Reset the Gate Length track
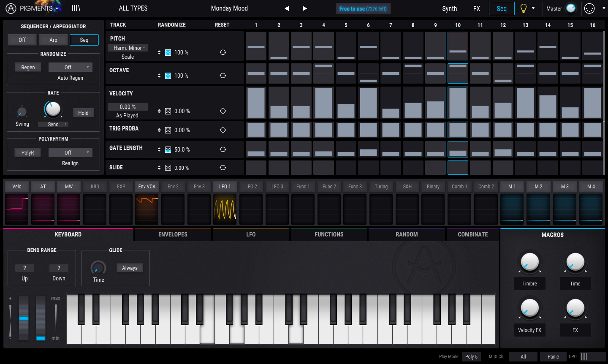 click(223, 149)
